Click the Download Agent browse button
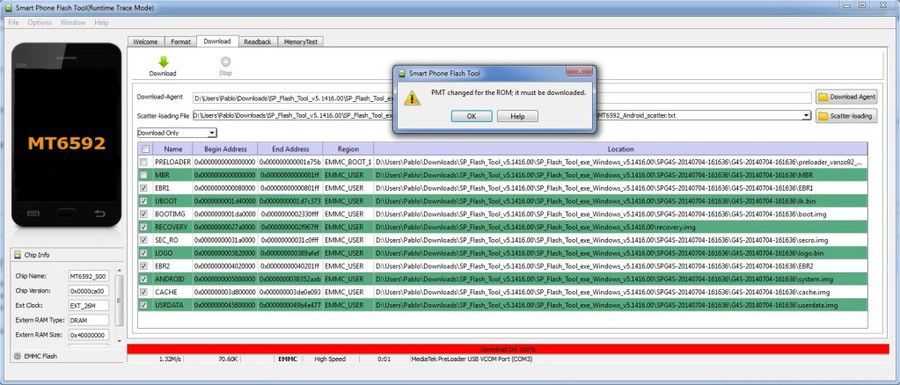Viewport: 900px width, 385px height. point(847,97)
